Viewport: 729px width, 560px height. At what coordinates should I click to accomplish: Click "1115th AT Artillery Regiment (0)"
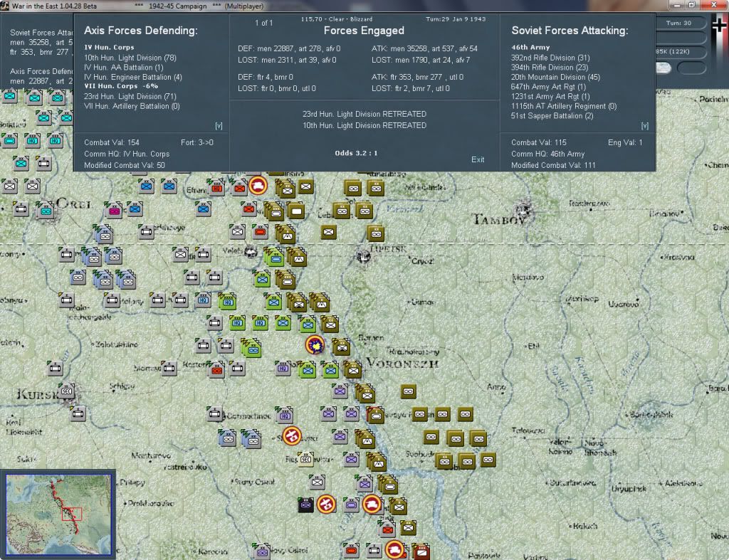click(x=564, y=107)
